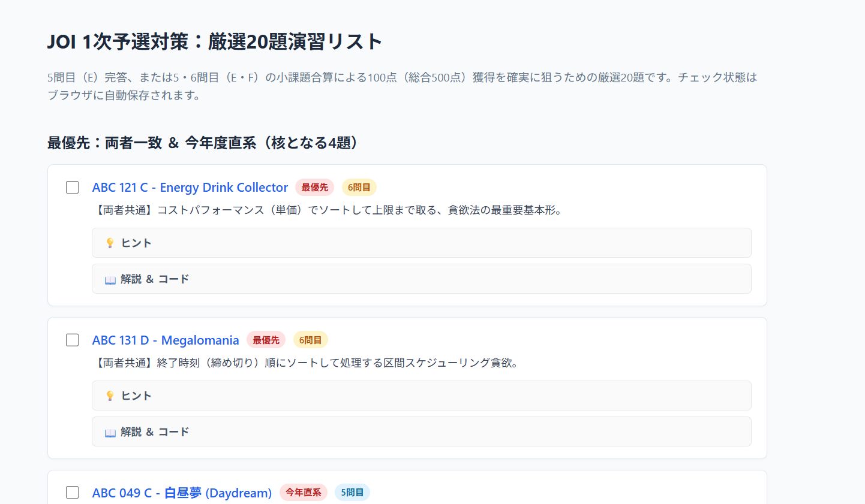Click the Energy Drink Collector description starting 【両者共通】コストパフォーマンス
Viewport: 865px width, 504px height.
click(327, 210)
